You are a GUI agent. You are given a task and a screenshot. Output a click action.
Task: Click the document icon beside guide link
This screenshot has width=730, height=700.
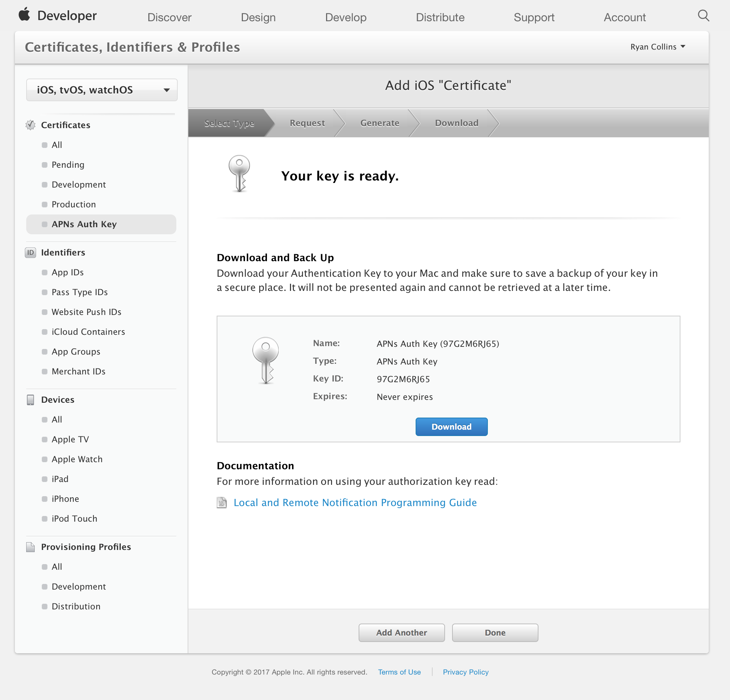(x=222, y=503)
